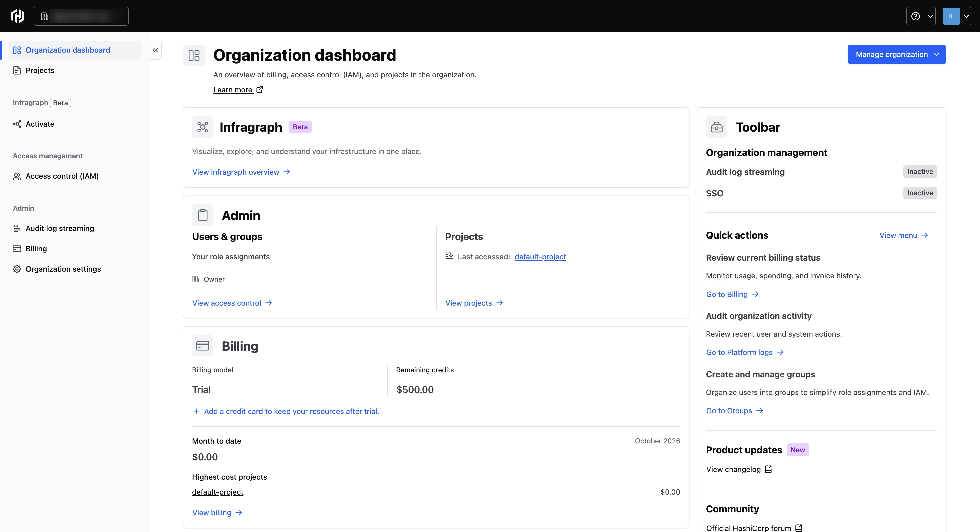Click the Access control users icon
Viewport: 980px width, 532px height.
pyautogui.click(x=17, y=176)
